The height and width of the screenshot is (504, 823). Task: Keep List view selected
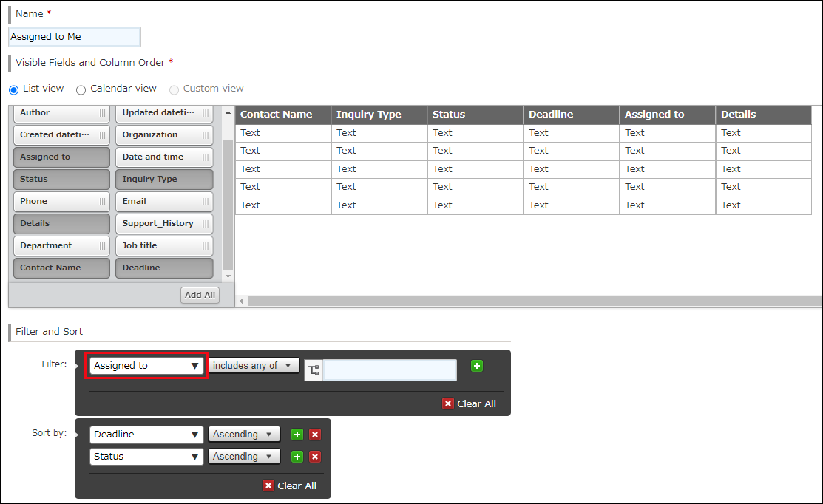pyautogui.click(x=13, y=89)
